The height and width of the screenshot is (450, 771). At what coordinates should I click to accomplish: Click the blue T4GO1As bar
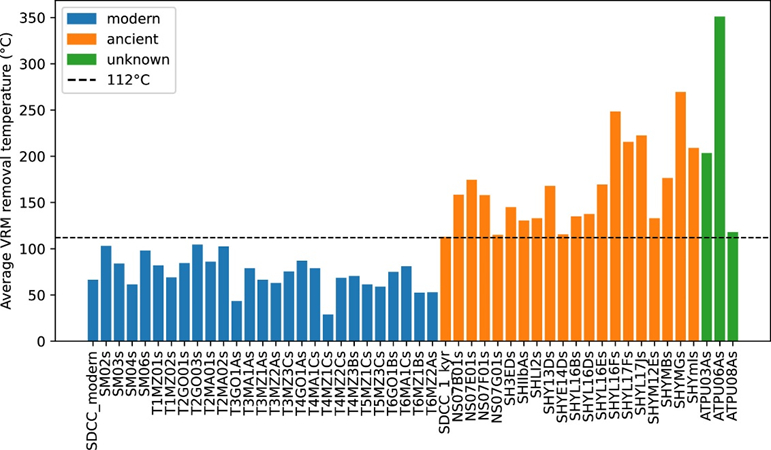[302, 301]
